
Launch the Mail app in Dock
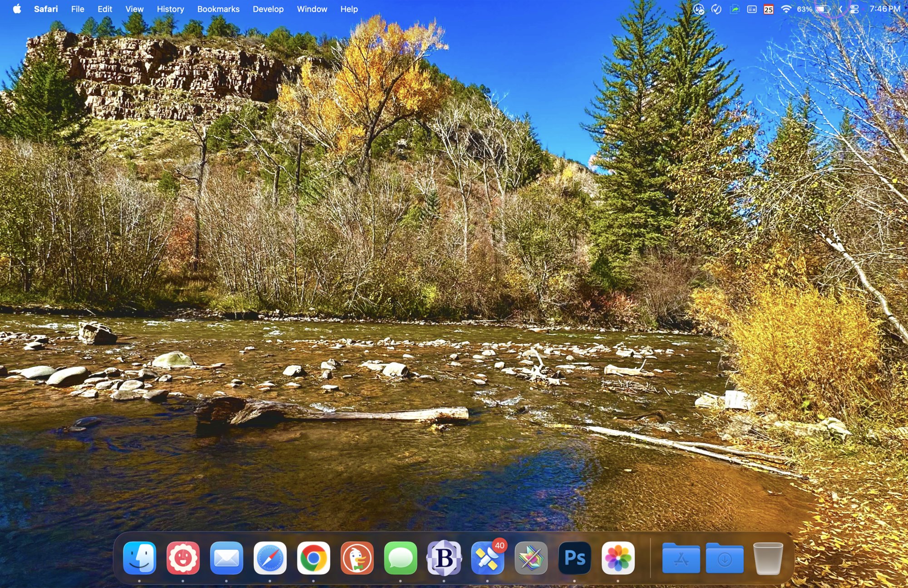[x=227, y=558]
